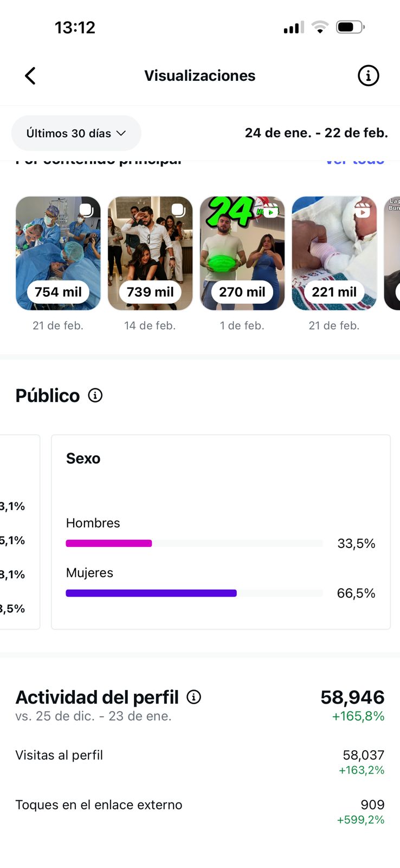Open the info icon beside Visualizaciones
This screenshot has width=400, height=868.
[368, 76]
